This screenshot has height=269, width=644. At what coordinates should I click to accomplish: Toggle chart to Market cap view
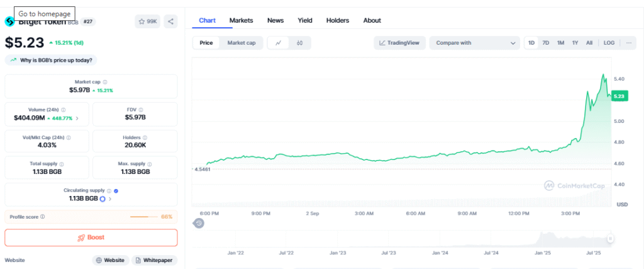pyautogui.click(x=241, y=43)
